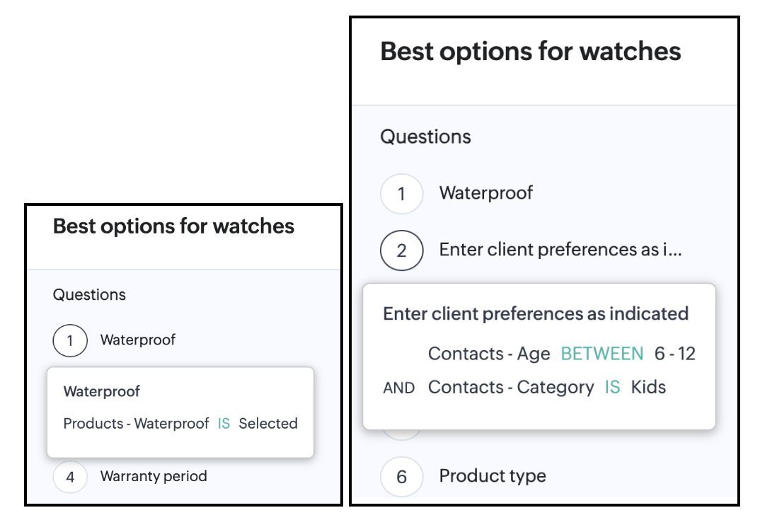This screenshot has width=760, height=532.
Task: Click step 1 circle in left panel
Action: tap(70, 341)
